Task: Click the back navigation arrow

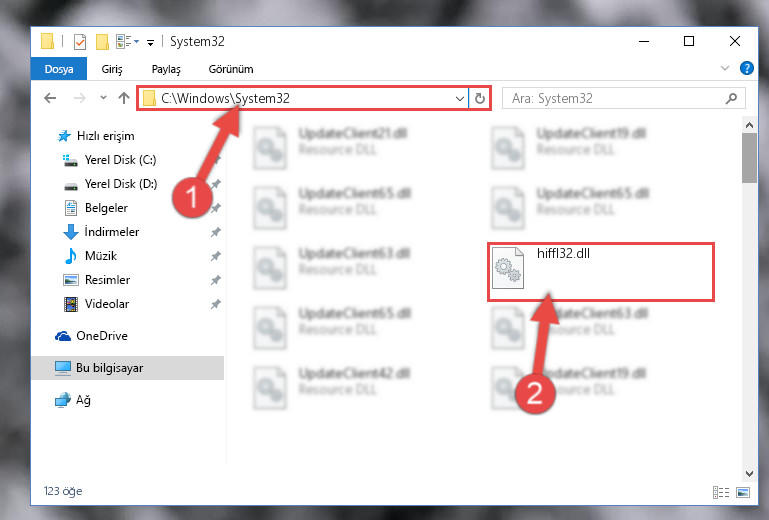Action: coord(50,98)
